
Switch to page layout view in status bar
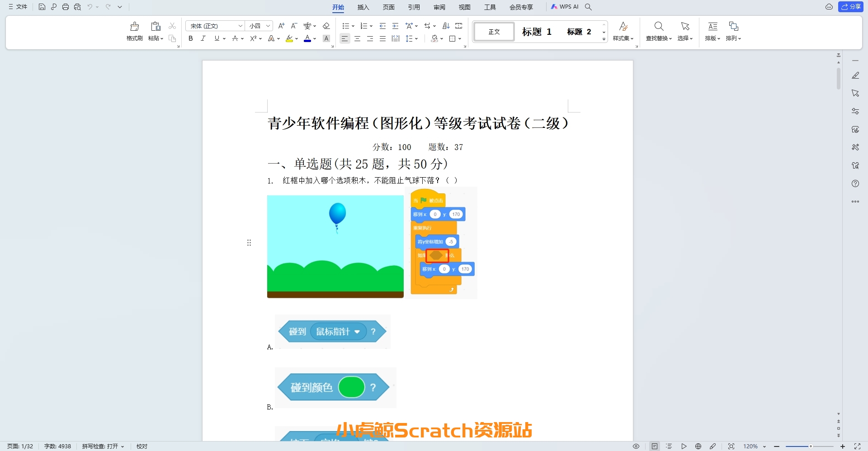654,446
